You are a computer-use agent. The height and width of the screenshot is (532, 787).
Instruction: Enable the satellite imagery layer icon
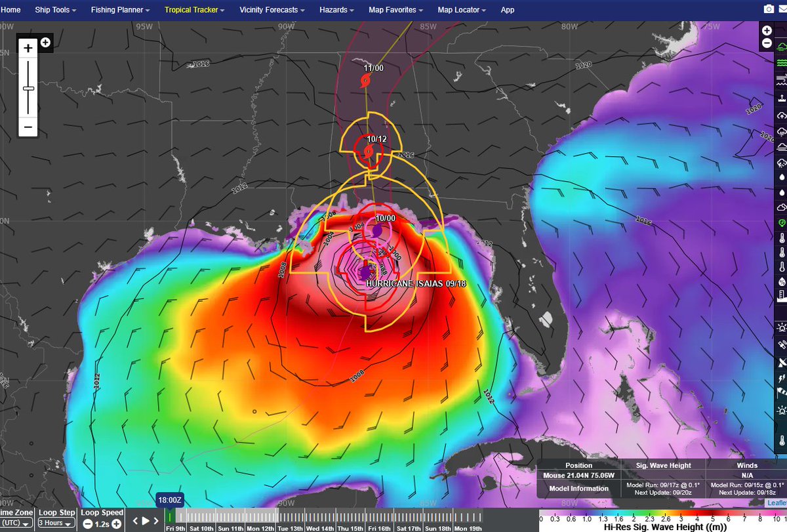coord(781,344)
